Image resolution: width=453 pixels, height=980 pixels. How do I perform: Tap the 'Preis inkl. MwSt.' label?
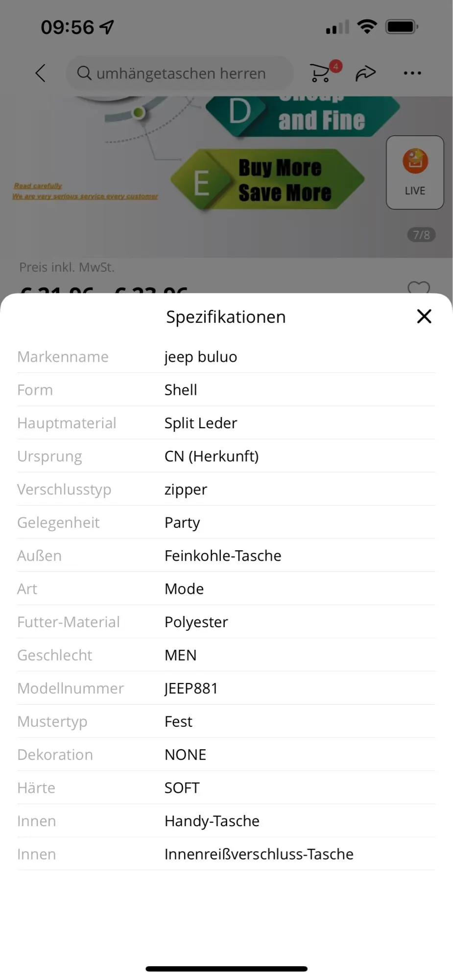pyautogui.click(x=67, y=267)
